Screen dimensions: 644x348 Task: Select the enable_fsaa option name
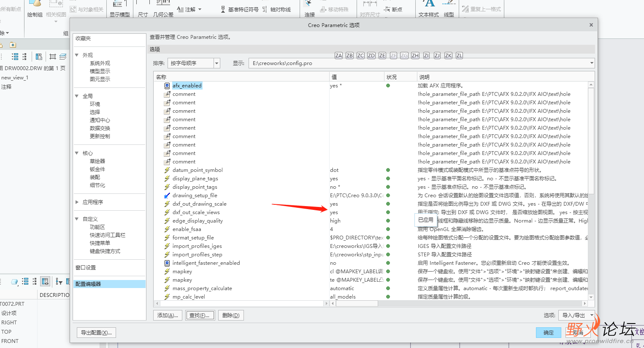(x=187, y=229)
